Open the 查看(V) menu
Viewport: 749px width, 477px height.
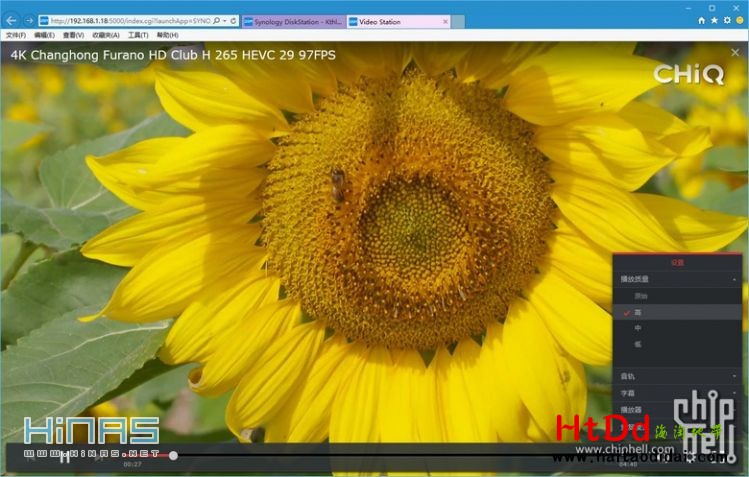pyautogui.click(x=73, y=35)
